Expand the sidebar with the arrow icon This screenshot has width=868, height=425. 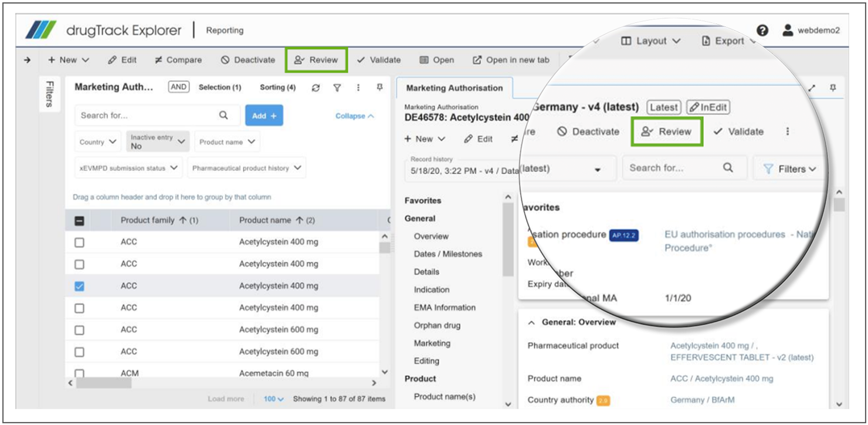(27, 60)
